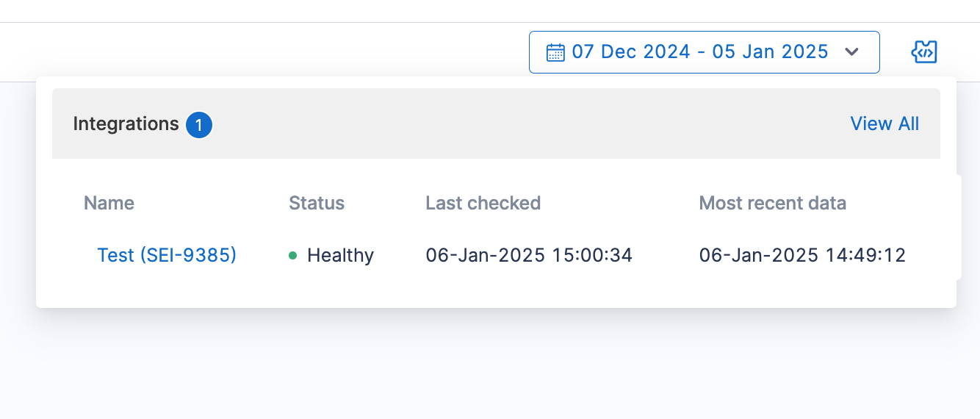980x419 pixels.
Task: Click the Last checked column header
Action: click(x=483, y=203)
